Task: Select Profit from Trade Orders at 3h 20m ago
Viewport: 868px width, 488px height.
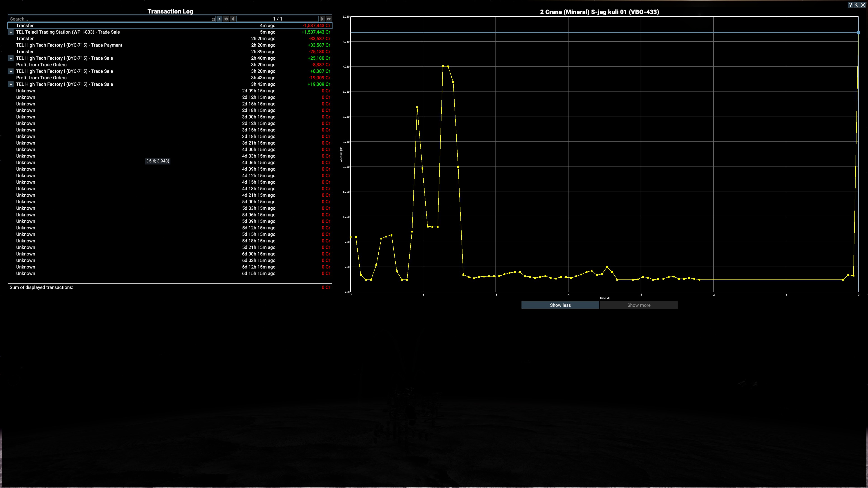Action: 170,65
